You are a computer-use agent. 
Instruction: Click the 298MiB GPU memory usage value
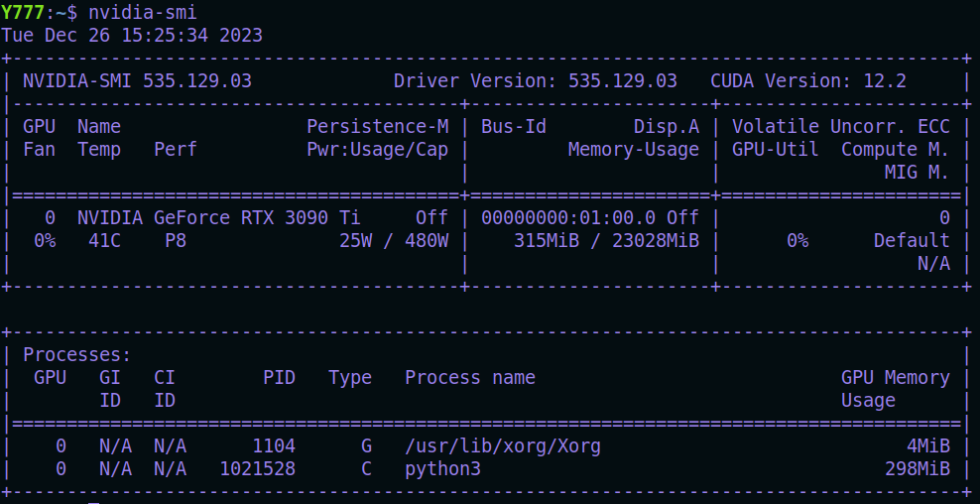tap(918, 469)
